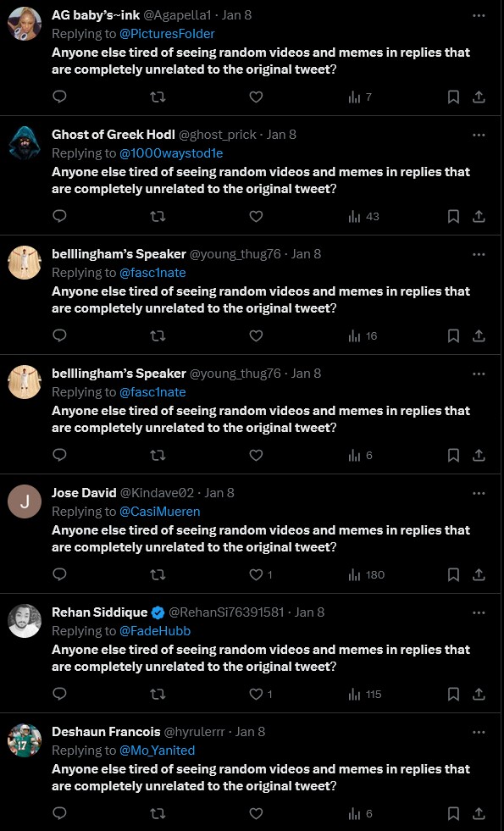View analytics showing 180 views

click(x=366, y=574)
